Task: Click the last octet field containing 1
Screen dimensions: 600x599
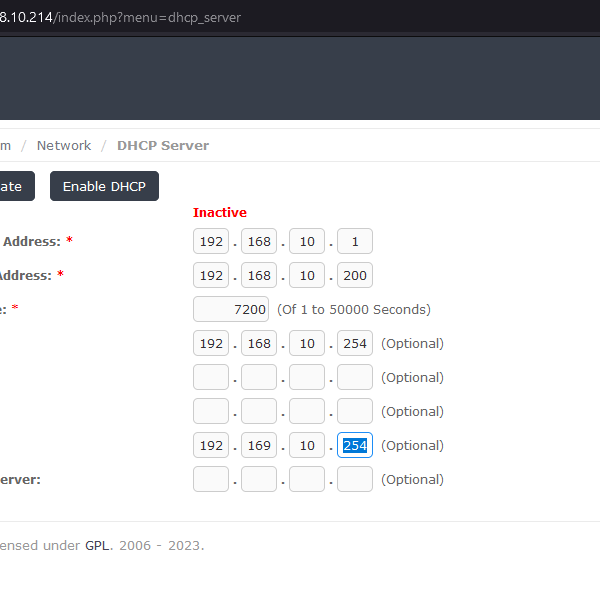Action: click(x=355, y=241)
